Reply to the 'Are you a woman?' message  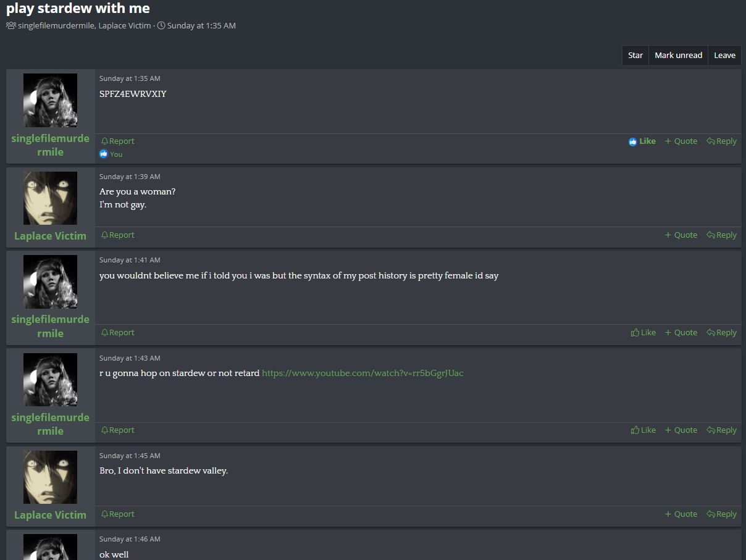[x=722, y=235]
